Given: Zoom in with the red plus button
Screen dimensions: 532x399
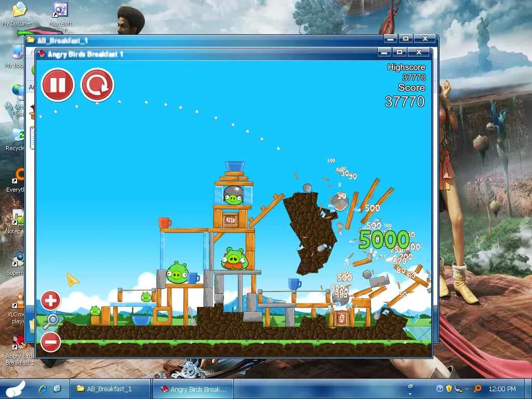Looking at the screenshot, I should (50, 300).
